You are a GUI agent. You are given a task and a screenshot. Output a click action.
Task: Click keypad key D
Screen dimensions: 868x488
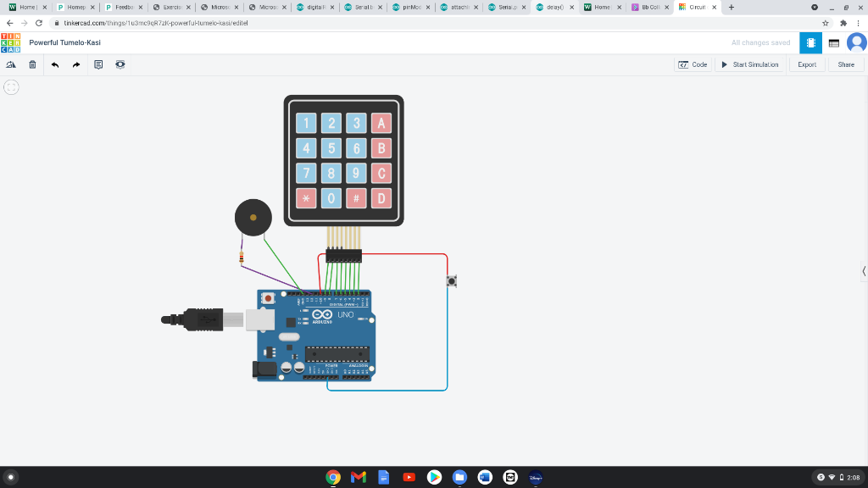pyautogui.click(x=381, y=198)
